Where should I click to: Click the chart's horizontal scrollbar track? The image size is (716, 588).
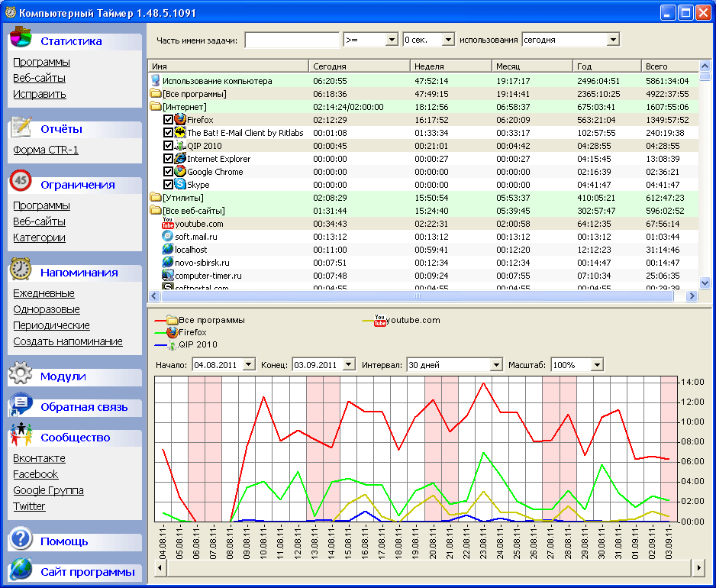coord(427,568)
